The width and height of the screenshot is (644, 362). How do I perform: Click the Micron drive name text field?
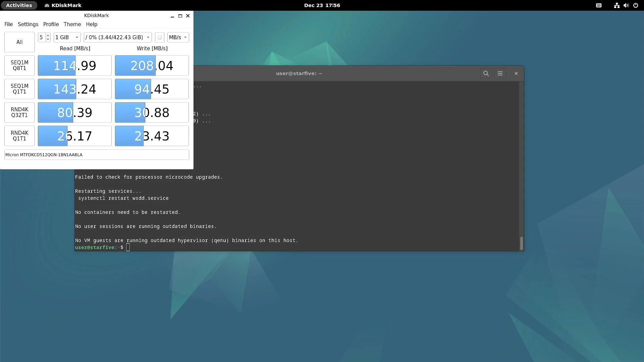97,155
